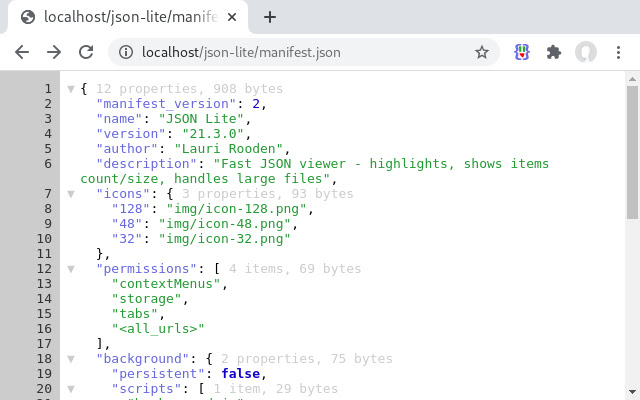Open the Extensions puzzle piece menu
The width and height of the screenshot is (640, 400).
pyautogui.click(x=554, y=52)
